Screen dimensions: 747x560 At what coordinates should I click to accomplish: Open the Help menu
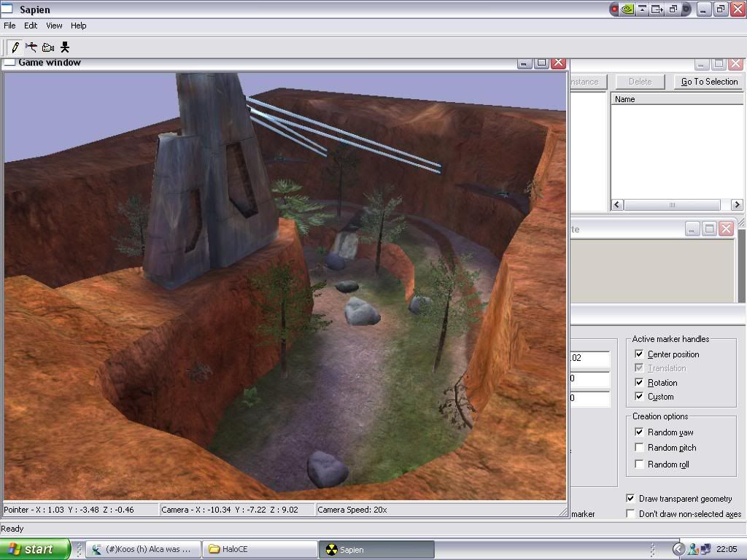pyautogui.click(x=79, y=26)
